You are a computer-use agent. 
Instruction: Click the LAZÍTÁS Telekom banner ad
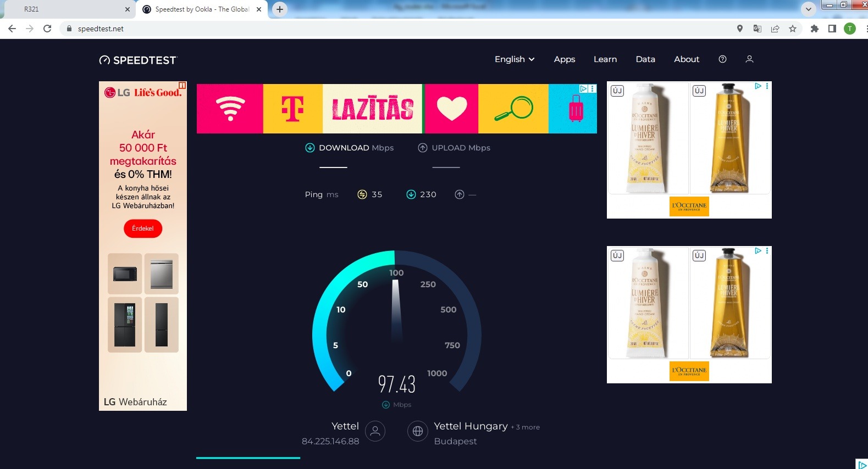397,109
